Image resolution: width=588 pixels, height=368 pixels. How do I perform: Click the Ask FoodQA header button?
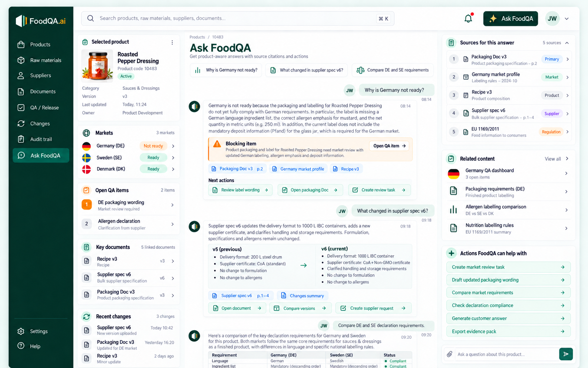(511, 19)
